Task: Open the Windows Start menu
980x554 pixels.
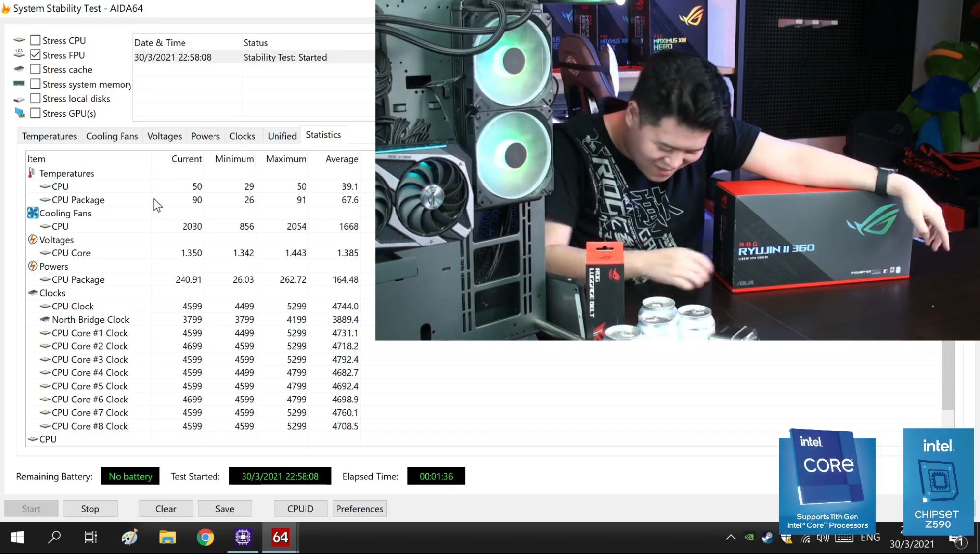Action: [17, 537]
